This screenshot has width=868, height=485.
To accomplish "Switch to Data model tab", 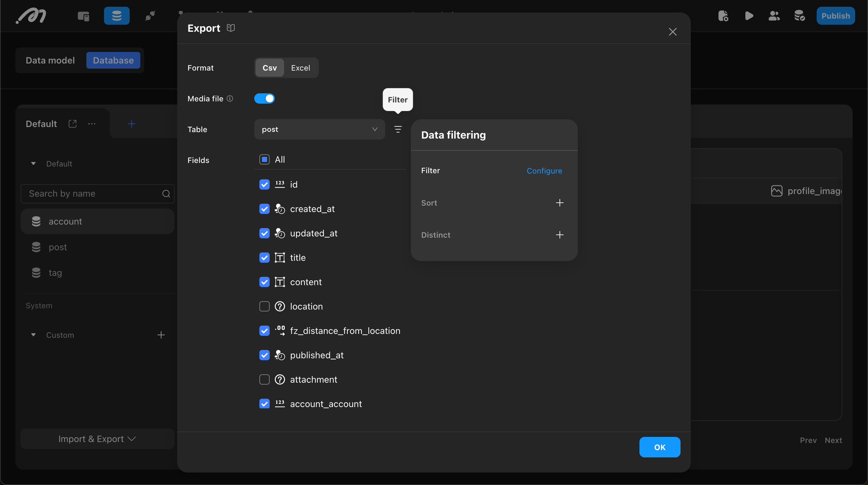I will point(50,60).
